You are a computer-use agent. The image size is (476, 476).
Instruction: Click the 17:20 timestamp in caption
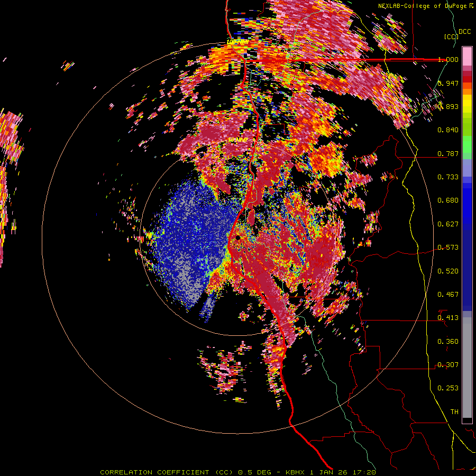[x=364, y=472]
